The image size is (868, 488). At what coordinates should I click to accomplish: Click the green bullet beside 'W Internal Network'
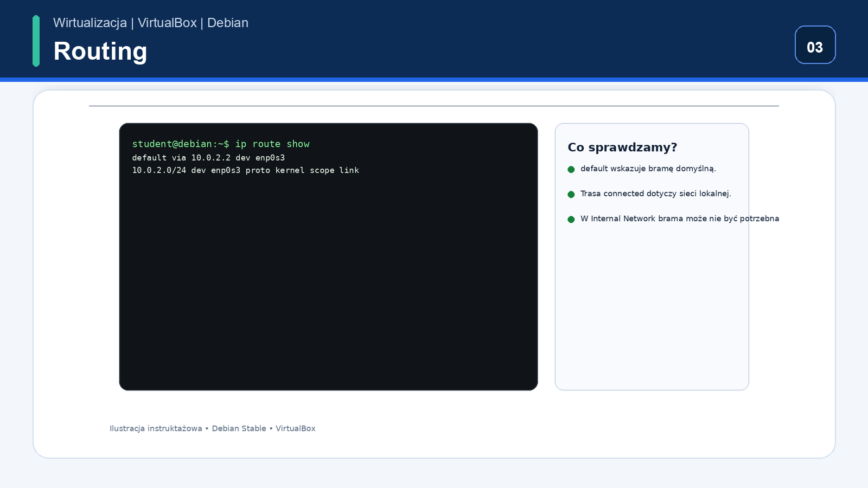571,219
